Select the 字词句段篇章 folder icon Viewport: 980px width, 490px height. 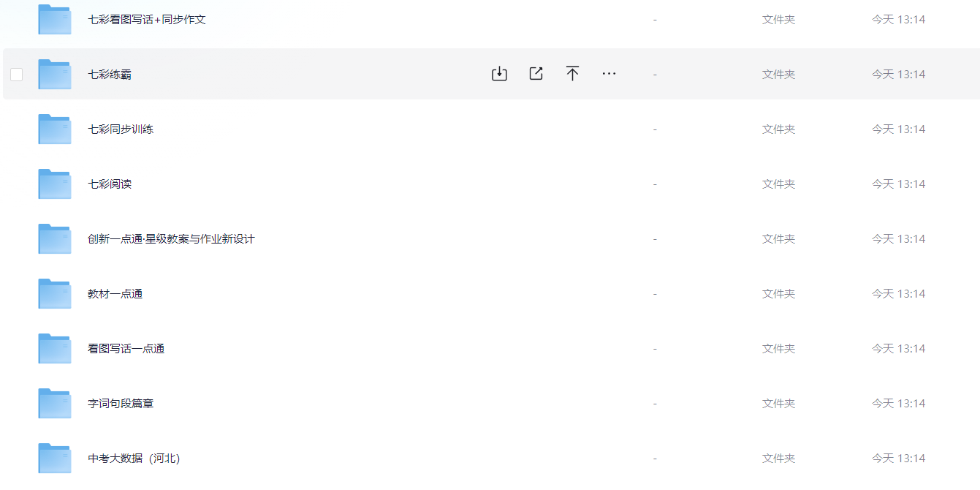pos(55,404)
